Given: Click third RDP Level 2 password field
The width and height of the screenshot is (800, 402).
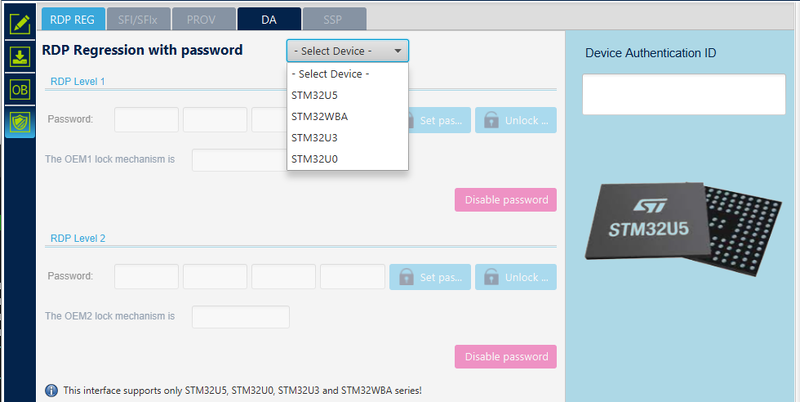Looking at the screenshot, I should (x=284, y=277).
